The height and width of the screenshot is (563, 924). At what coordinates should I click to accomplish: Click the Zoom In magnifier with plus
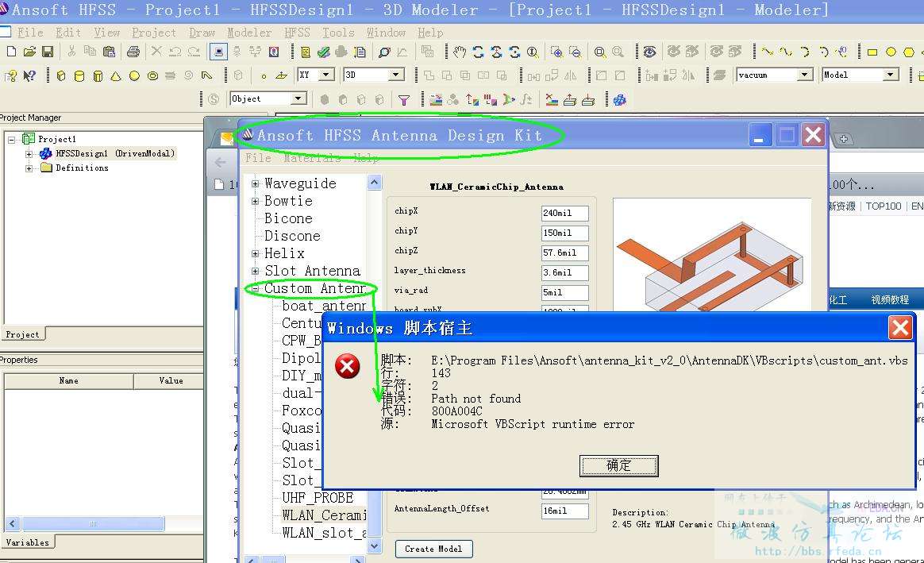556,52
